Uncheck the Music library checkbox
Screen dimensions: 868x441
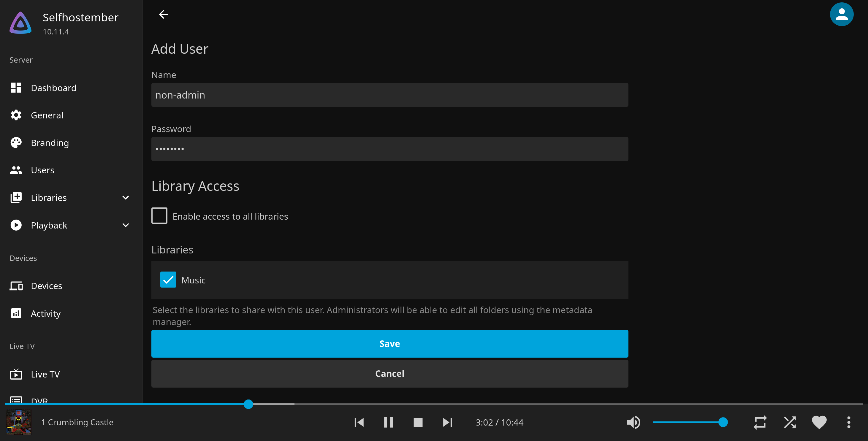click(168, 280)
